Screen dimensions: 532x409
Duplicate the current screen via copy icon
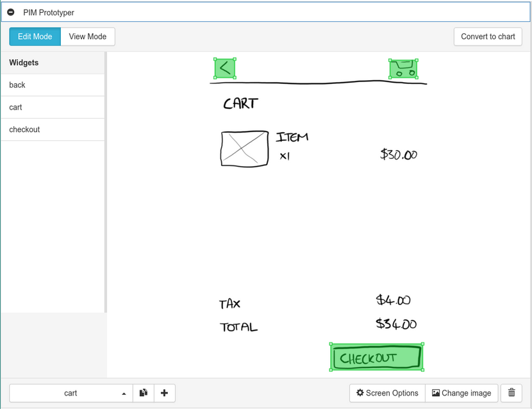tap(143, 393)
